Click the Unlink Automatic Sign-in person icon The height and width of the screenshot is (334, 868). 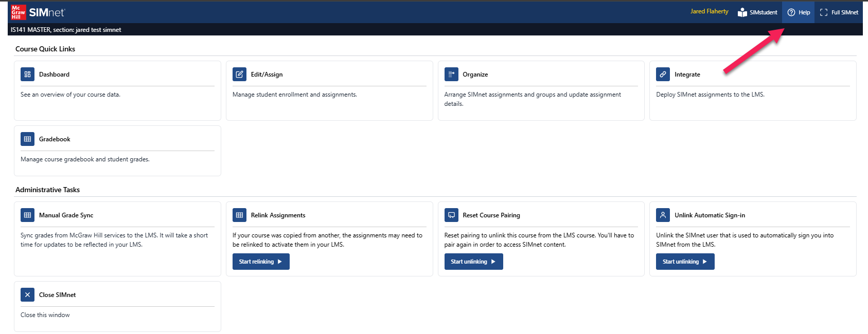tap(663, 215)
